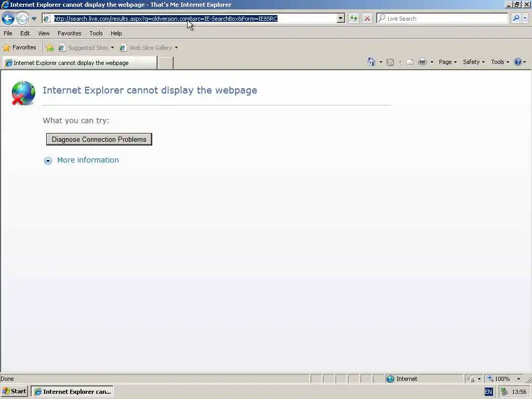The image size is (532, 399).
Task: Expand the address bar history dropdown
Action: 341,19
